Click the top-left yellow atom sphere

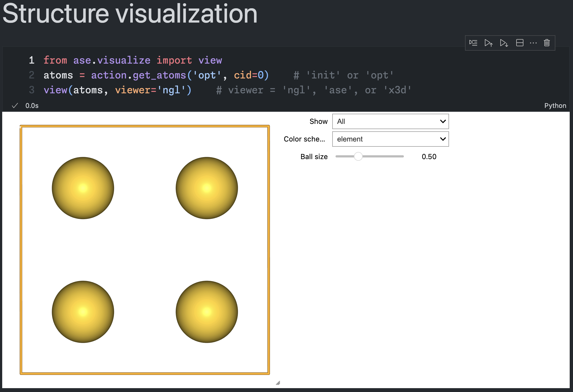pos(83,188)
